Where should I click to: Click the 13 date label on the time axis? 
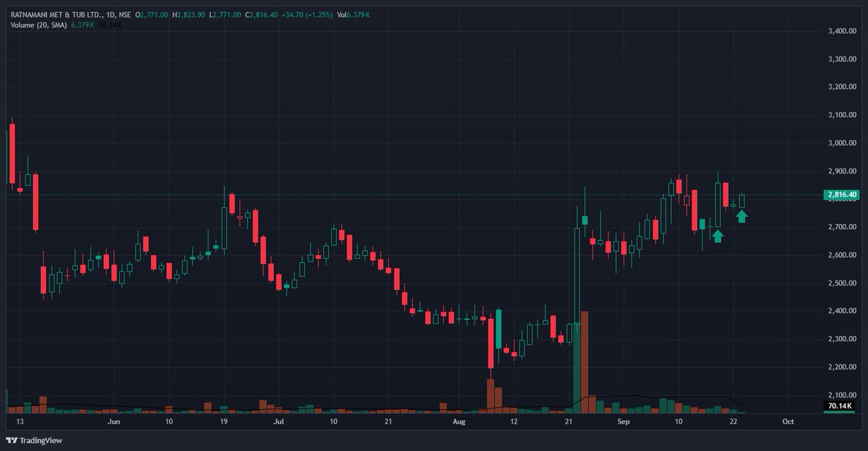(x=20, y=421)
